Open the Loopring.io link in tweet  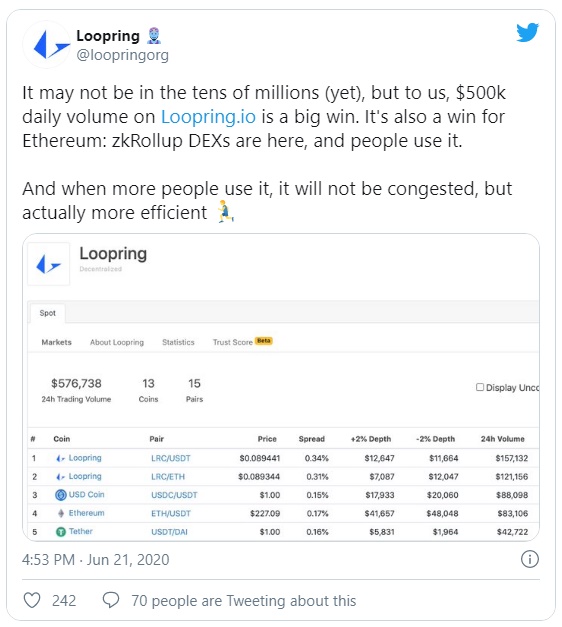pyautogui.click(x=208, y=117)
